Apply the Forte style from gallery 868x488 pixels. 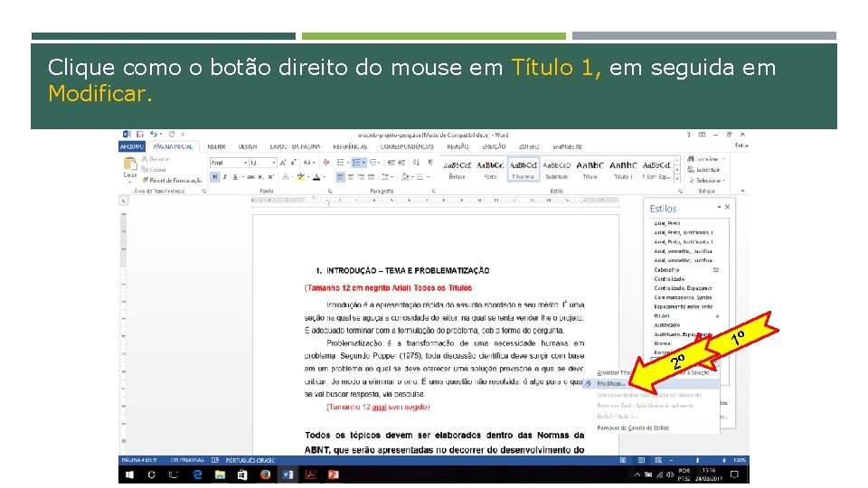[x=490, y=170]
